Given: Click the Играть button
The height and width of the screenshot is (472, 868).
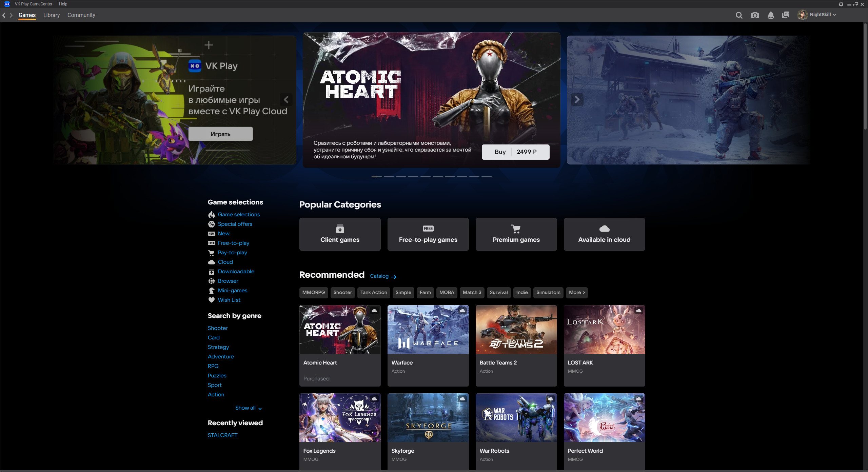Looking at the screenshot, I should tap(220, 134).
